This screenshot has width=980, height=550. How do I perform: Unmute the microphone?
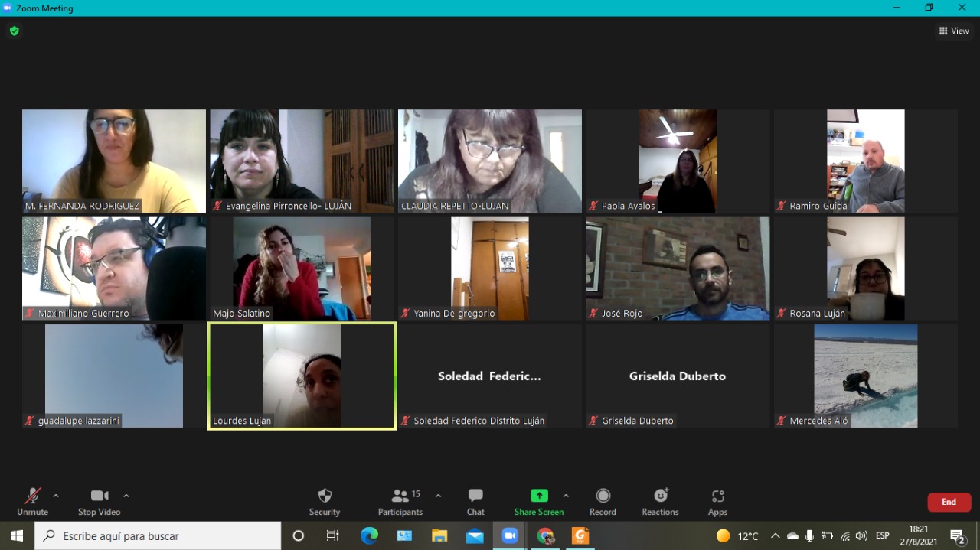point(32,502)
